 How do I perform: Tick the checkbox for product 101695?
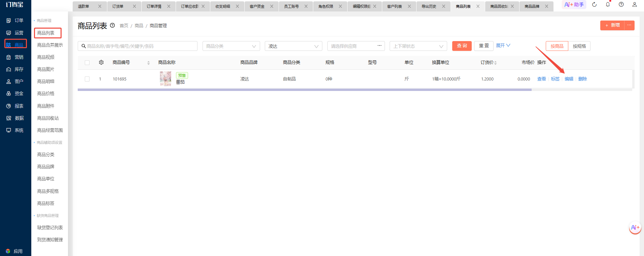click(x=87, y=79)
